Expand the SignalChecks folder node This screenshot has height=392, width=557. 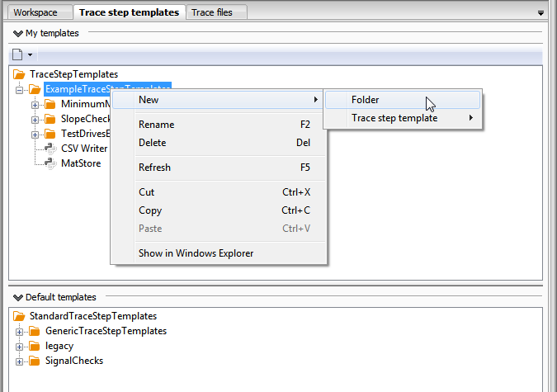[x=19, y=361]
